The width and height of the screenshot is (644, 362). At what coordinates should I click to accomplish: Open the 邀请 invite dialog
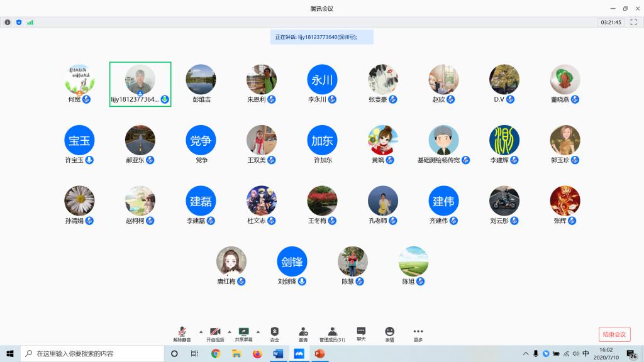pos(303,333)
